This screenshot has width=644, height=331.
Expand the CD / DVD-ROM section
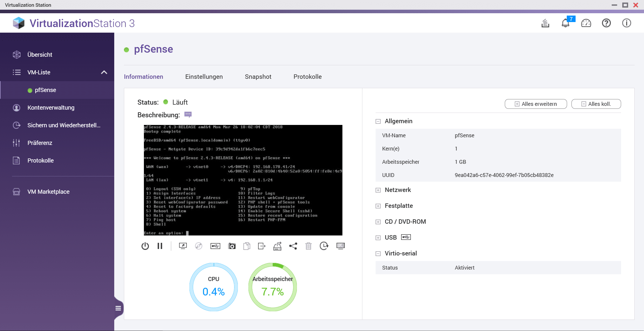pyautogui.click(x=378, y=222)
